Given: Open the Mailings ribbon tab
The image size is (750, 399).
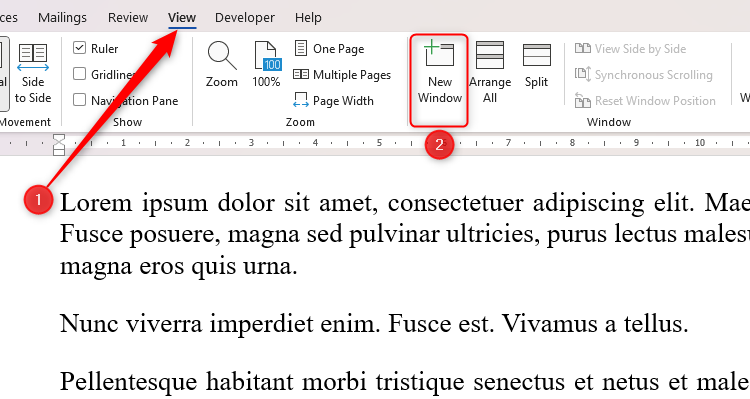Looking at the screenshot, I should point(62,18).
